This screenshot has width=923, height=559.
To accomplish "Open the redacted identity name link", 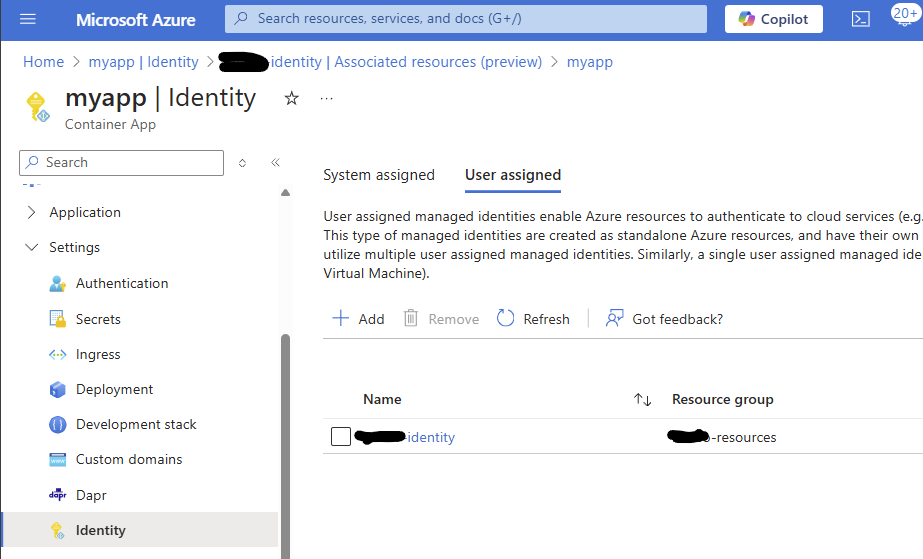I will pyautogui.click(x=406, y=437).
